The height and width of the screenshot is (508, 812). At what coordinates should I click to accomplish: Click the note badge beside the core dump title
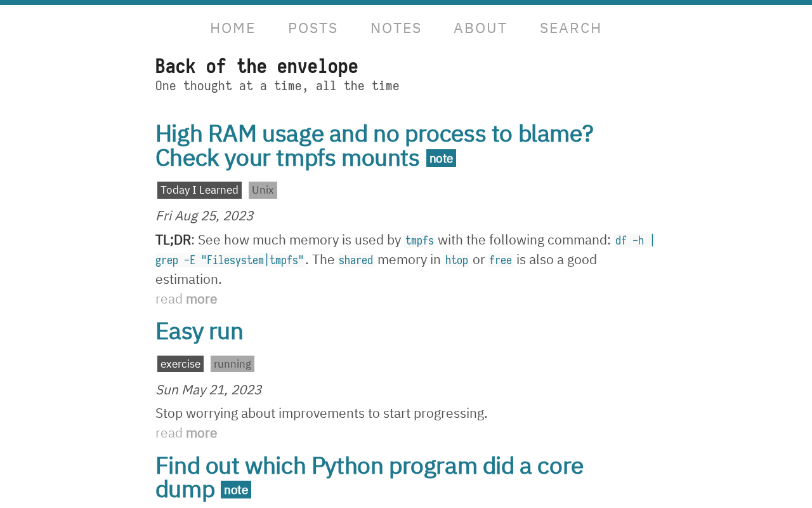236,490
